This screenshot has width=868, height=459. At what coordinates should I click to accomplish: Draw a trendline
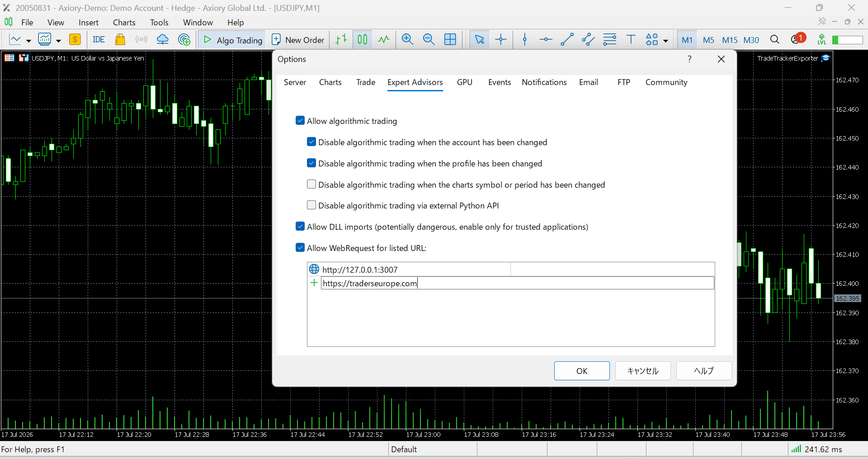567,40
